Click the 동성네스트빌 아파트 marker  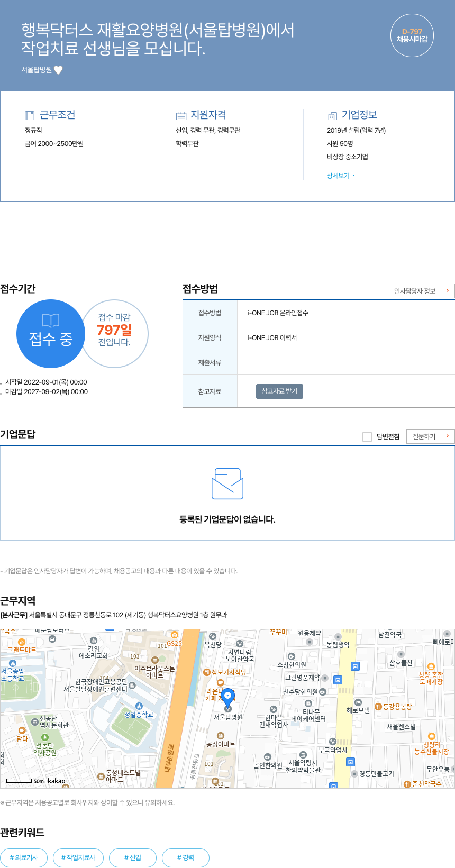click(x=101, y=776)
